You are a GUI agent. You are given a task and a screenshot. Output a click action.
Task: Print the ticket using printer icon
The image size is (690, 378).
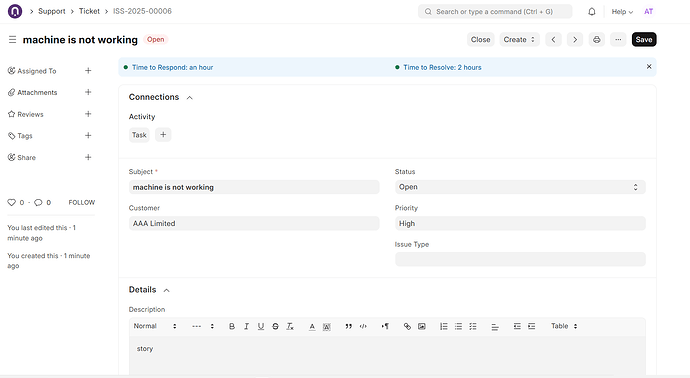pos(596,40)
